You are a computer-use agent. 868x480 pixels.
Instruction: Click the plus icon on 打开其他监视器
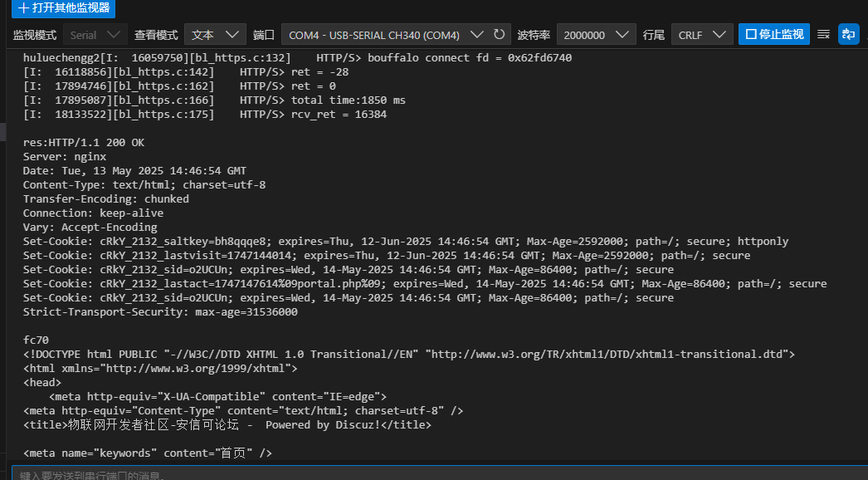coord(23,8)
